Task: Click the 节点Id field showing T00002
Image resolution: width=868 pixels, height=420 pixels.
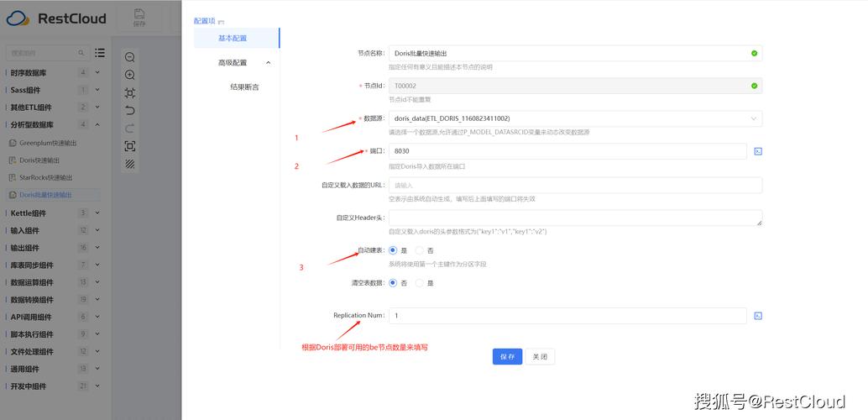Action: [x=575, y=86]
